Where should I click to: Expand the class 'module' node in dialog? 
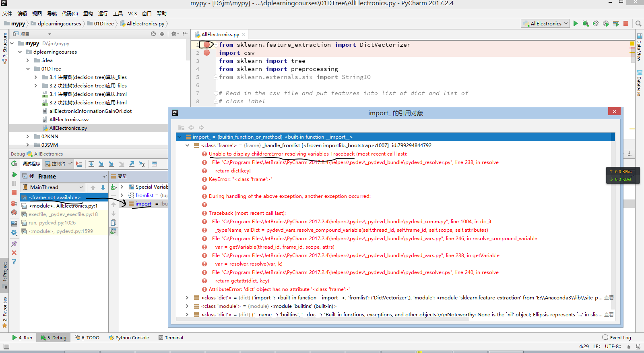click(187, 306)
